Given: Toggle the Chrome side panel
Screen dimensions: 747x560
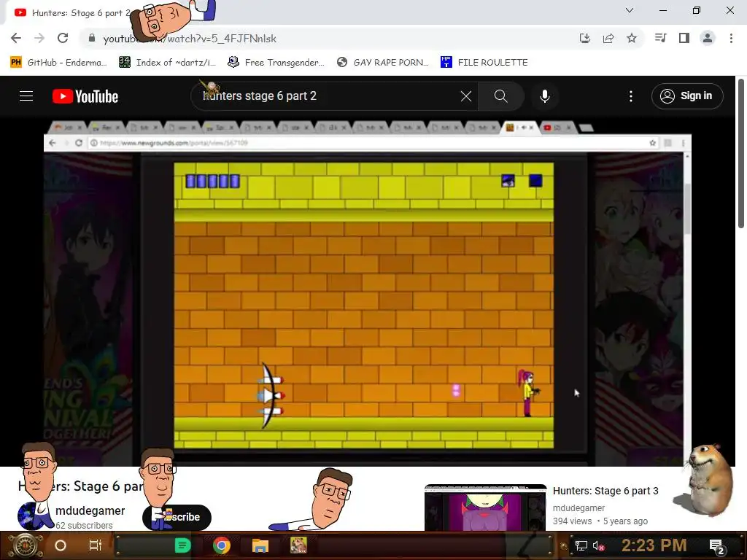Looking at the screenshot, I should (684, 38).
